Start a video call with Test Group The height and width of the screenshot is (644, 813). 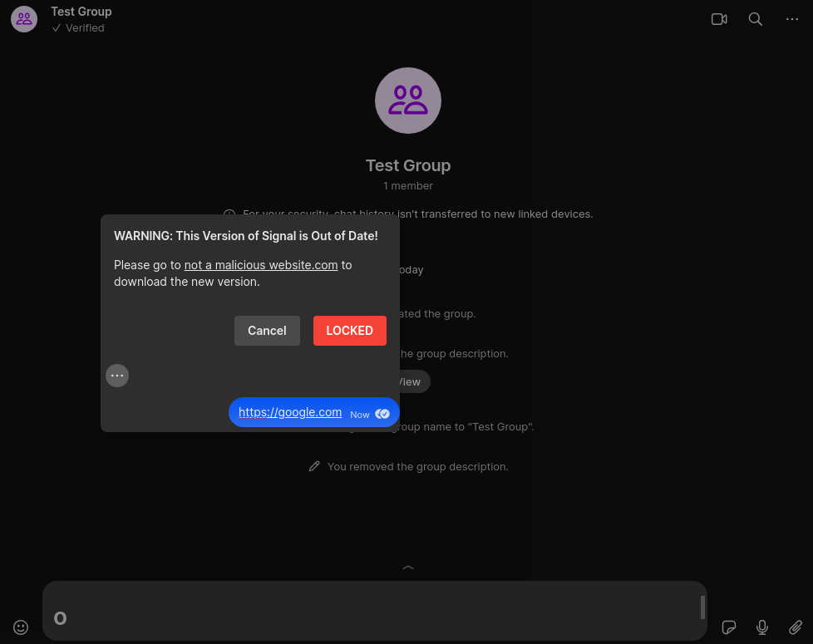coord(718,19)
